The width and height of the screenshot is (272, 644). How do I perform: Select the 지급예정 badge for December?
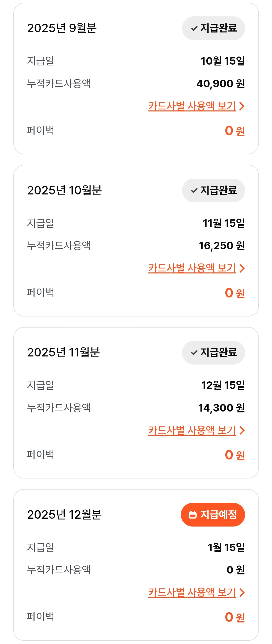click(x=213, y=515)
